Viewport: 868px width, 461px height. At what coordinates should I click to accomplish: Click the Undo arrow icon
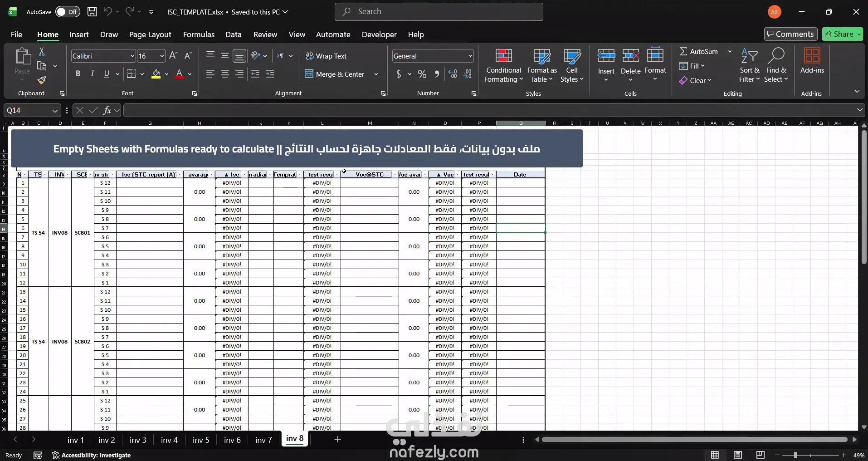107,12
